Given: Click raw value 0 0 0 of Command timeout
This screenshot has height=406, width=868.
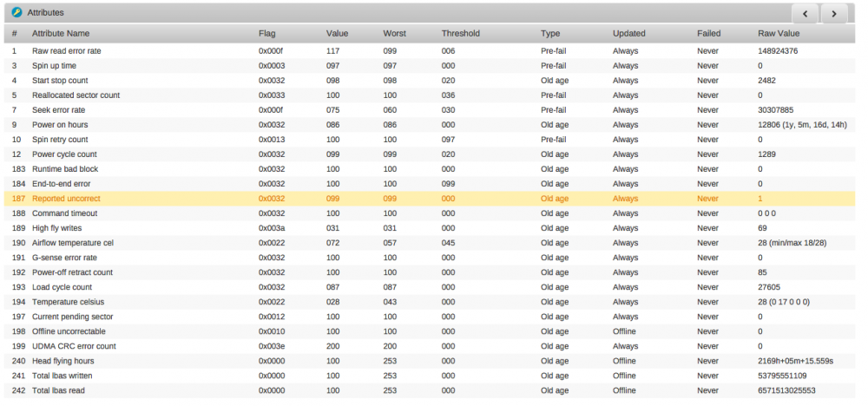Looking at the screenshot, I should pyautogui.click(x=766, y=213).
